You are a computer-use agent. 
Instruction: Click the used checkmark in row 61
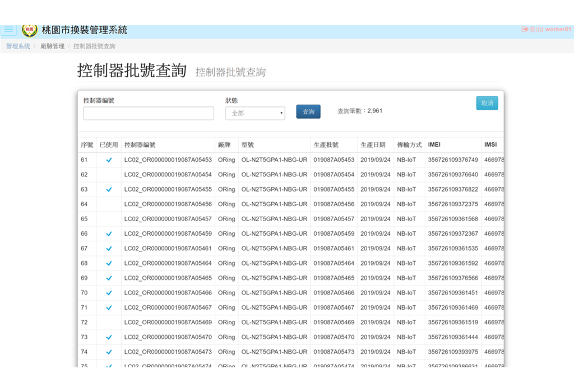point(109,160)
